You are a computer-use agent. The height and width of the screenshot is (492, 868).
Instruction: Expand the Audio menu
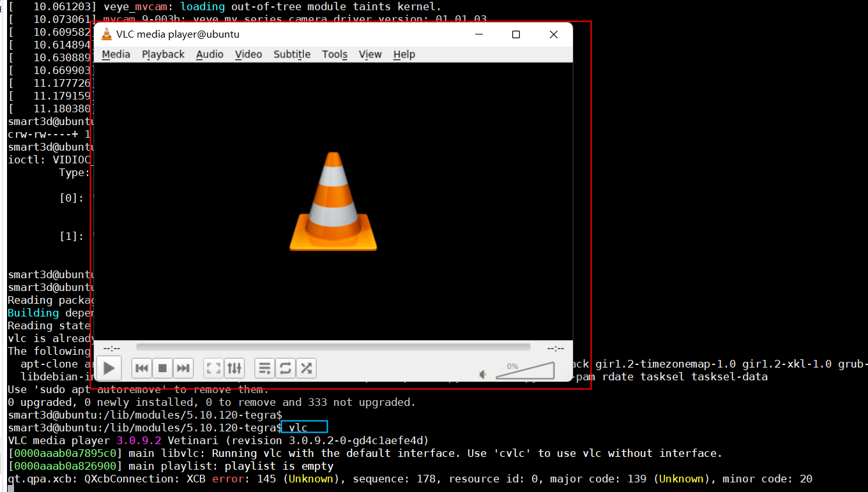209,54
